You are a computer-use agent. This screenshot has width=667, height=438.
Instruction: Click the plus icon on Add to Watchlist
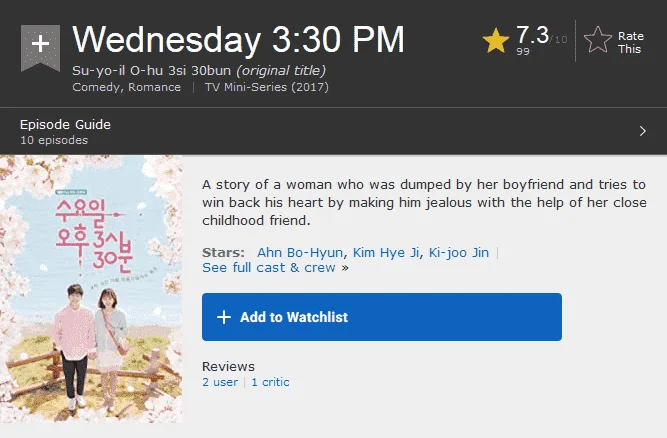point(224,317)
